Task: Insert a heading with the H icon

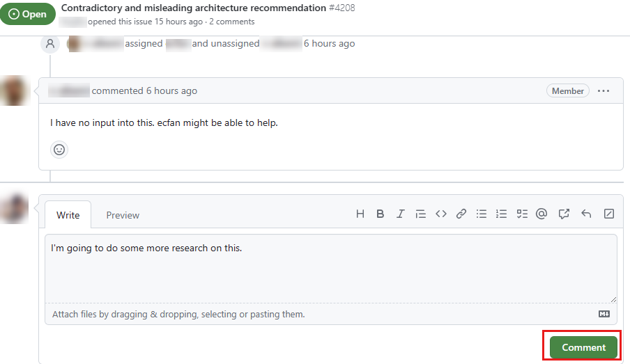Action: pos(360,214)
